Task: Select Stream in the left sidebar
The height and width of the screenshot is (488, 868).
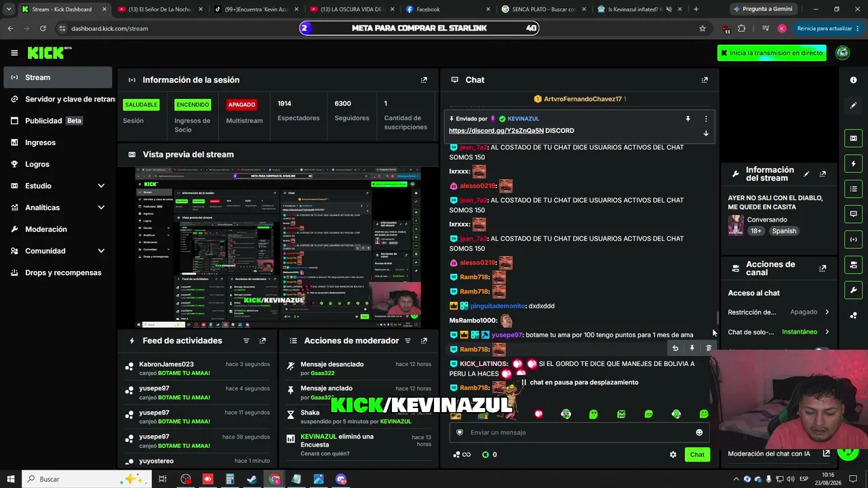Action: [58, 77]
